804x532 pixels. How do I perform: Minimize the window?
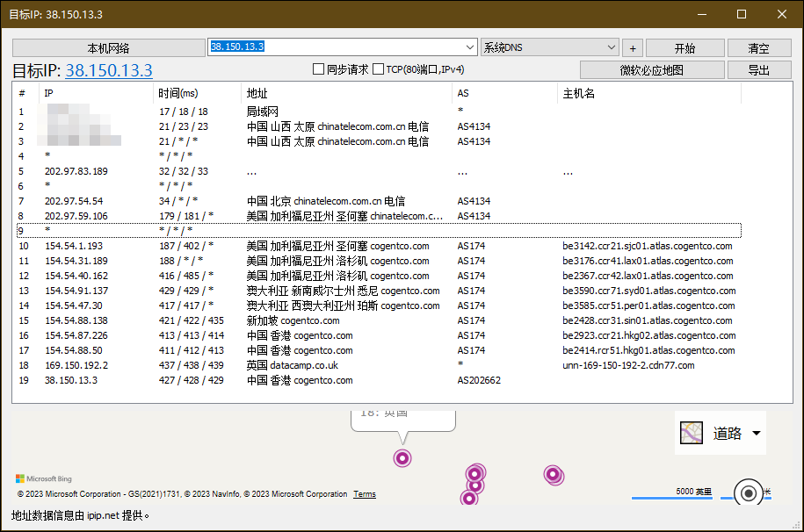point(702,14)
